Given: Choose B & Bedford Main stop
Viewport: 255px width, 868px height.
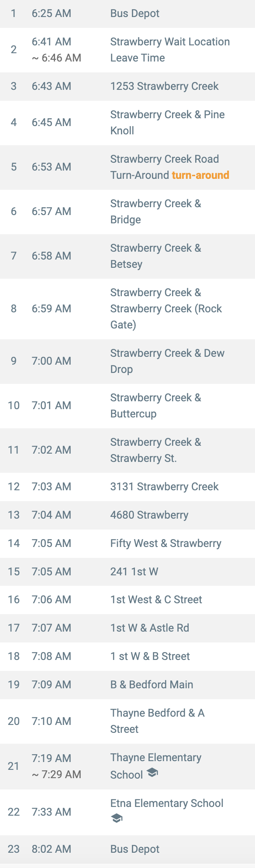Looking at the screenshot, I should pos(127,685).
